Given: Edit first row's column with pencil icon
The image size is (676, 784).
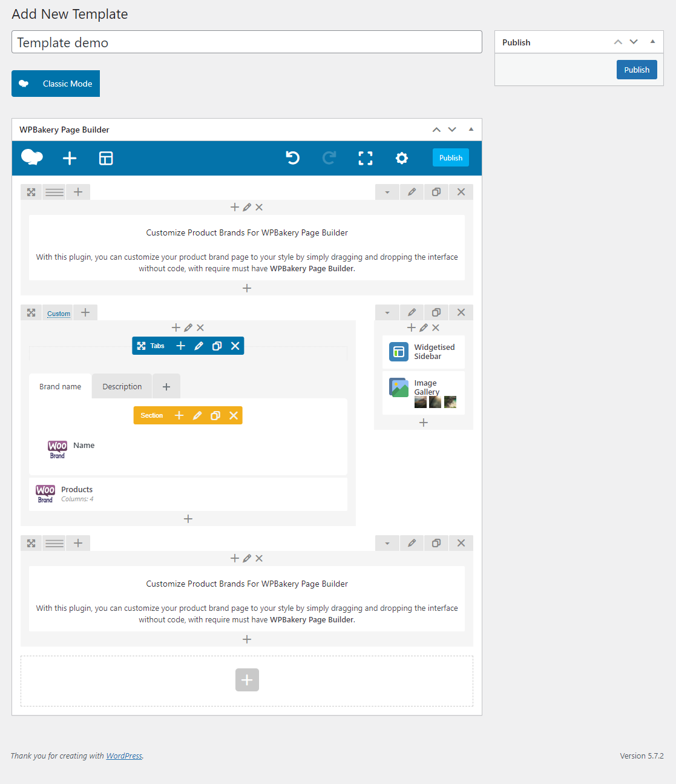Looking at the screenshot, I should 247,207.
